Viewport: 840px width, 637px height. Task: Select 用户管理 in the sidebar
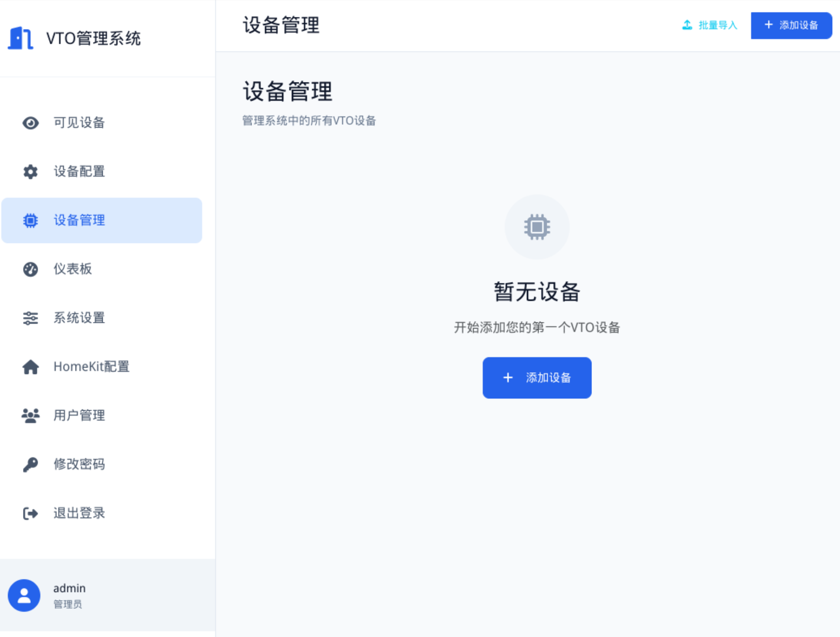click(79, 415)
